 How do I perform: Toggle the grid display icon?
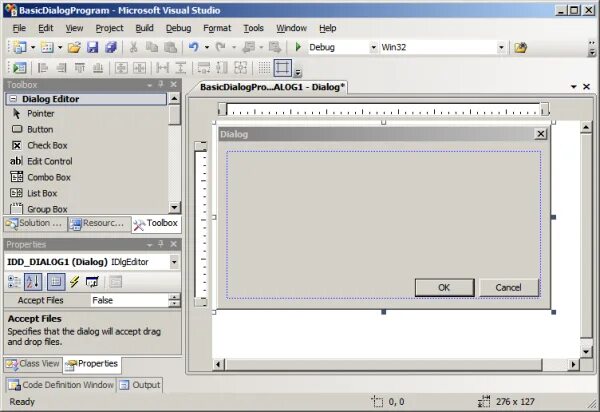click(264, 68)
